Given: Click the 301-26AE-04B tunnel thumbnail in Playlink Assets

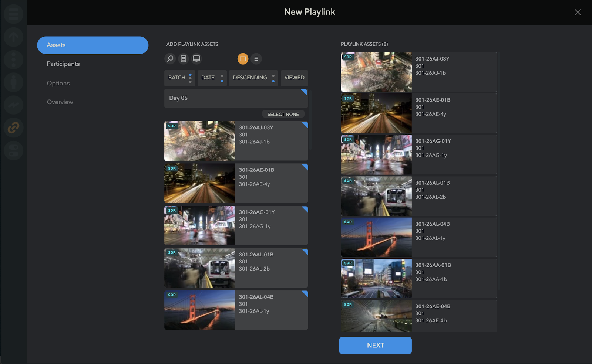Looking at the screenshot, I should click(x=376, y=316).
